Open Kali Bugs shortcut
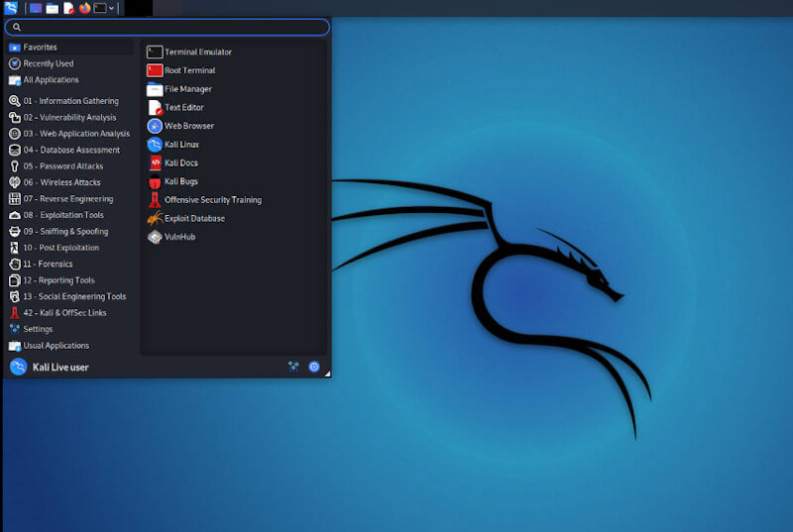This screenshot has width=793, height=532. [234, 181]
